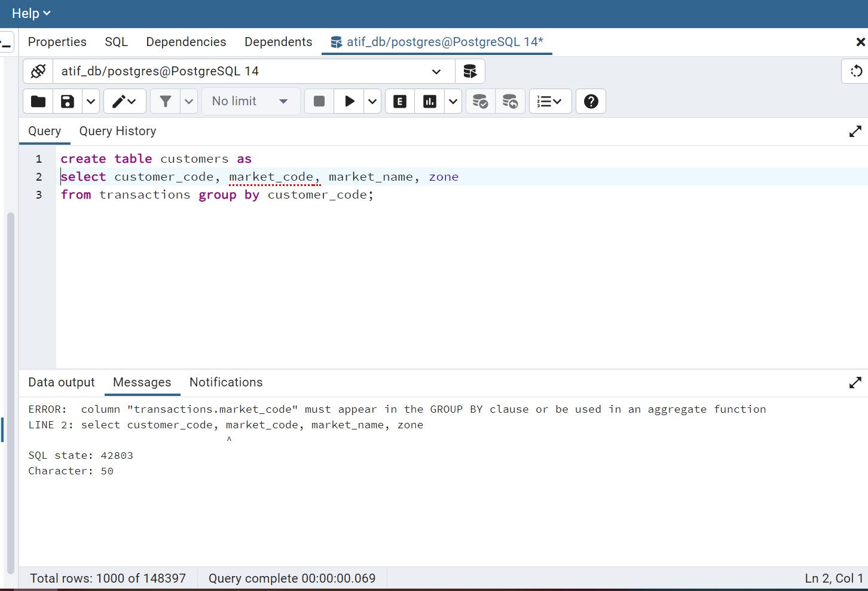The image size is (868, 591).
Task: Open the Help menu
Action: click(31, 13)
